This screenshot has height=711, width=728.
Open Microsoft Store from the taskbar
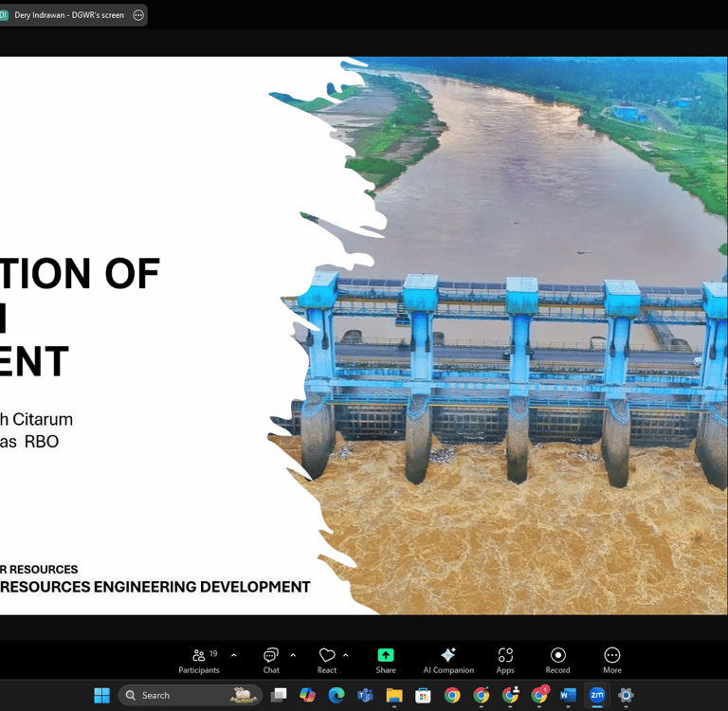tap(423, 695)
